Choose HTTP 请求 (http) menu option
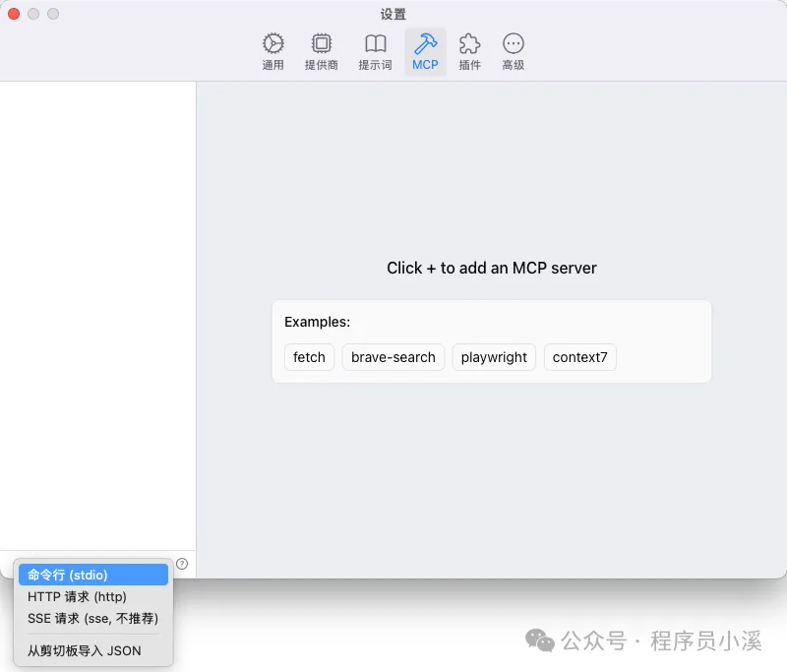This screenshot has height=672, width=787. tap(93, 596)
